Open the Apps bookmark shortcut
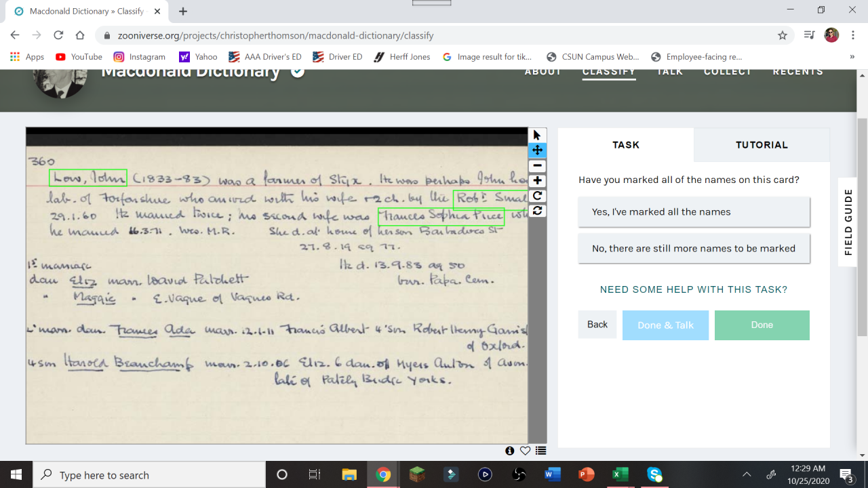This screenshot has height=488, width=868. pos(27,57)
